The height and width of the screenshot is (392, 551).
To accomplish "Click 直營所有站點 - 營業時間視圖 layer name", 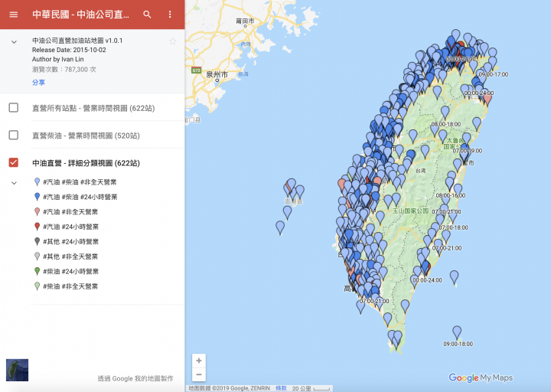I will (x=93, y=108).
